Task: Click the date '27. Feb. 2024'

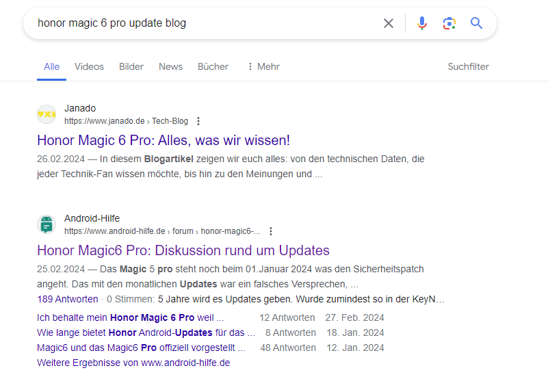Action: (x=354, y=317)
